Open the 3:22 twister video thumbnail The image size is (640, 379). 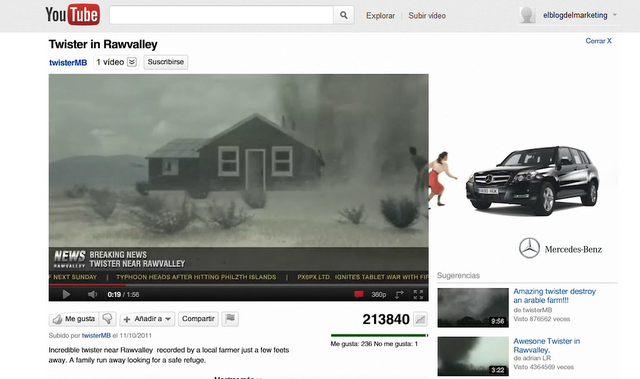(x=473, y=356)
